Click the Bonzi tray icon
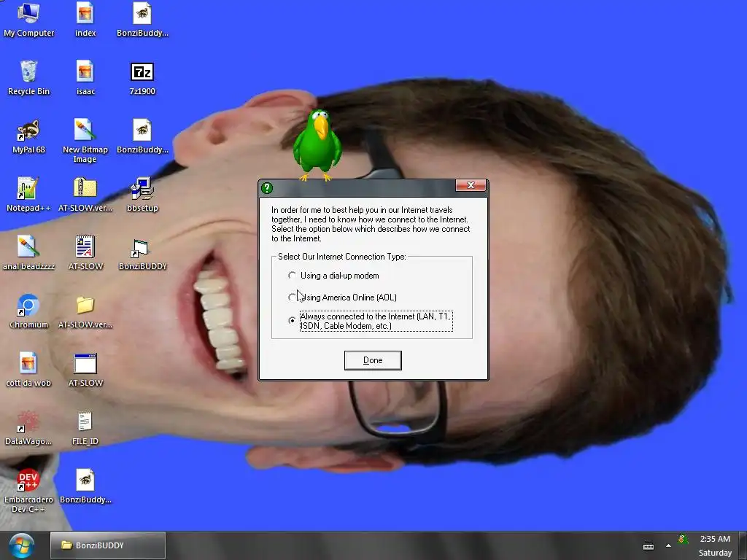This screenshot has width=747, height=560. click(x=683, y=539)
